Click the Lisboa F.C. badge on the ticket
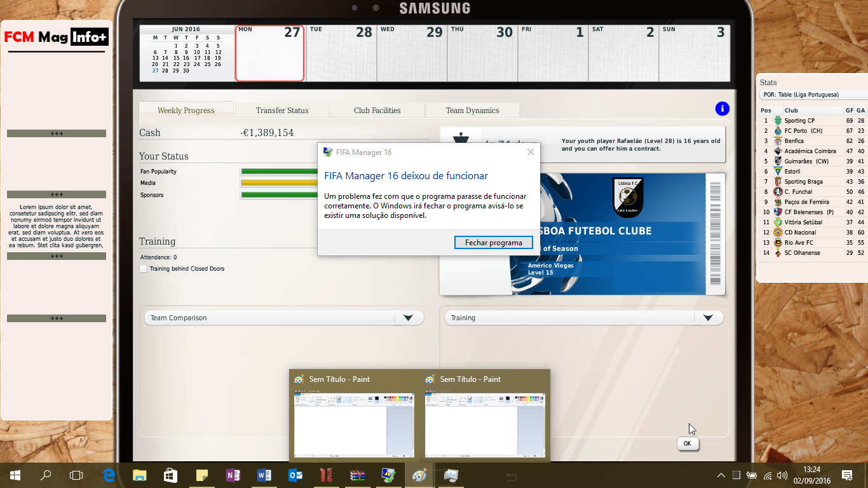 [x=628, y=198]
